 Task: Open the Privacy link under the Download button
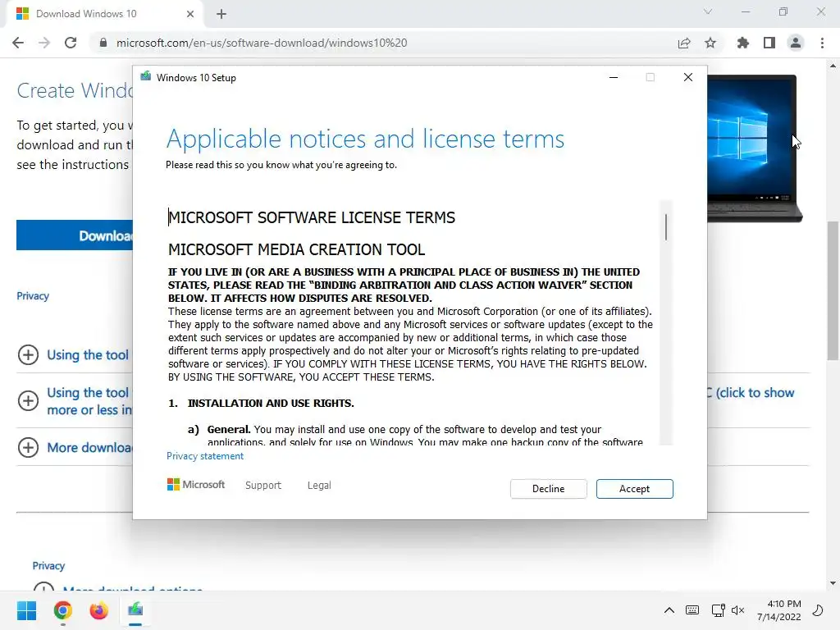pos(33,295)
